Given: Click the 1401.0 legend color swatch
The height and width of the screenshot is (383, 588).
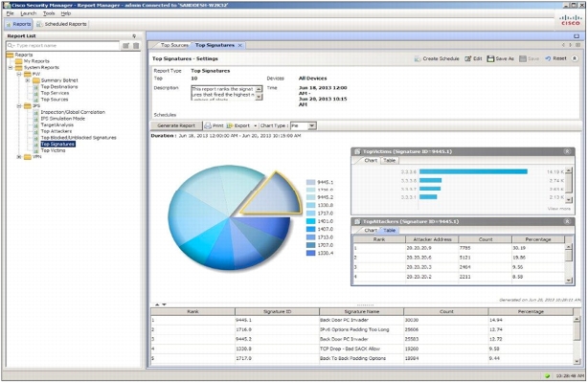Looking at the screenshot, I should [x=311, y=221].
